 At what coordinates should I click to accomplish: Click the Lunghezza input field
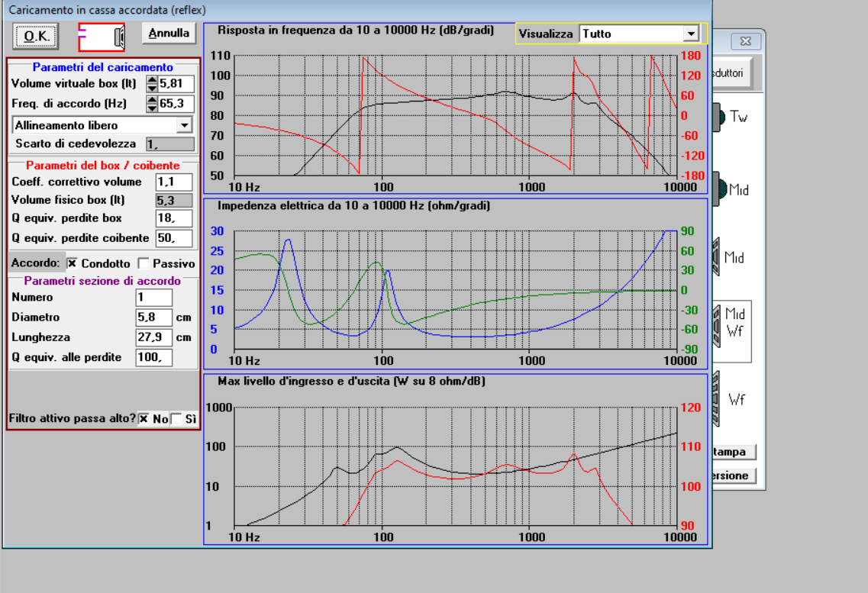(x=154, y=337)
